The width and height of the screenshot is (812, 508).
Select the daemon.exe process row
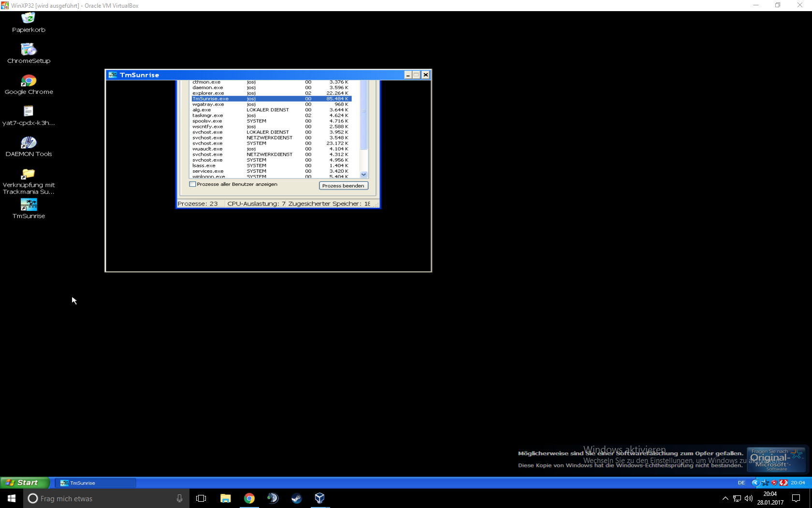point(271,88)
